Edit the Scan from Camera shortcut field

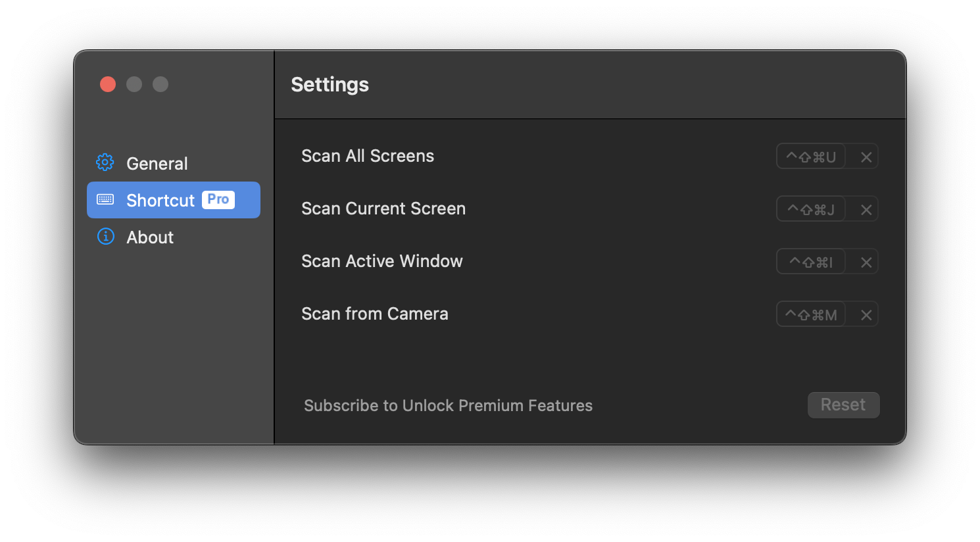811,314
